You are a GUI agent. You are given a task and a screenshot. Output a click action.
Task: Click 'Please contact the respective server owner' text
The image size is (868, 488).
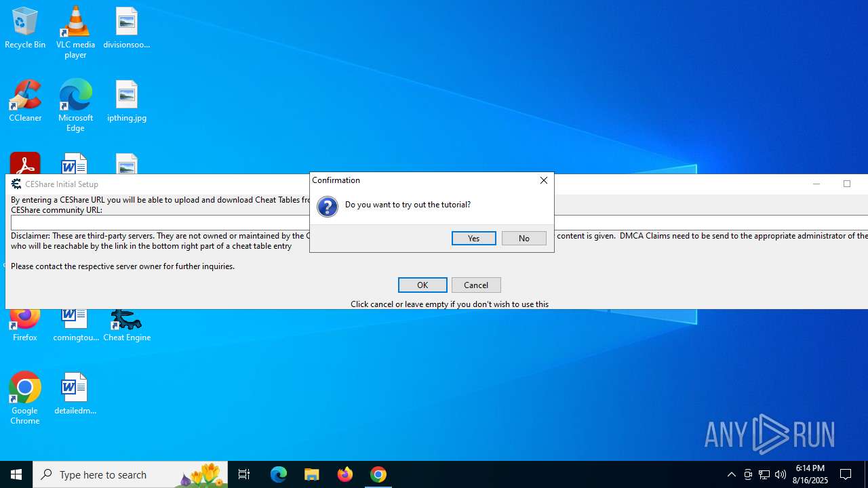[123, 266]
